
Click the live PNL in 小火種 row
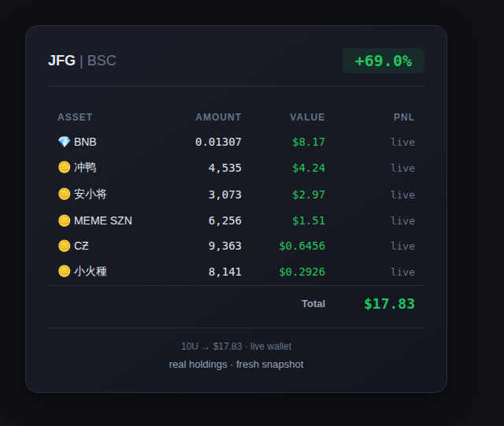402,272
